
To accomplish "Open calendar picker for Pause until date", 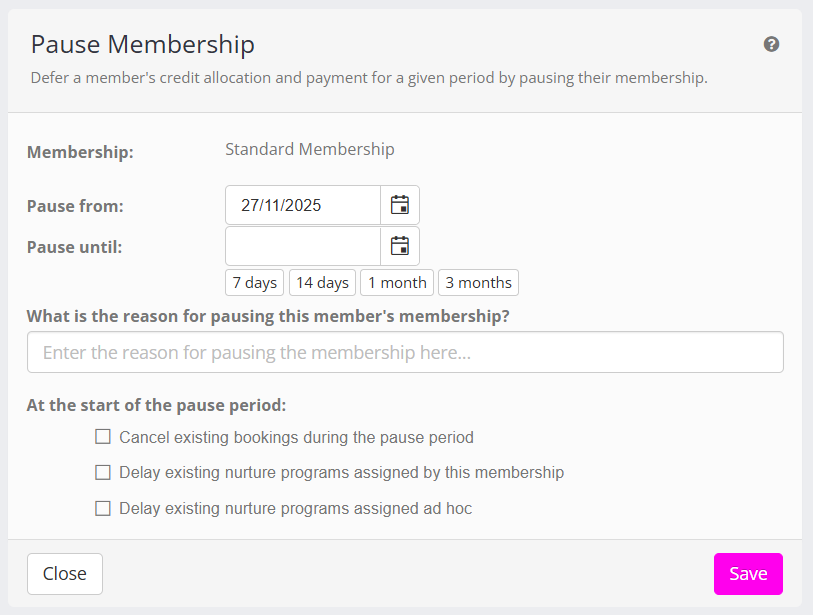I will pos(400,246).
